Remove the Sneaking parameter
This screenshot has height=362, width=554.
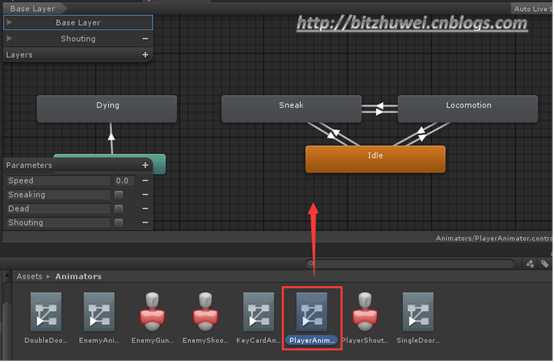tap(145, 195)
